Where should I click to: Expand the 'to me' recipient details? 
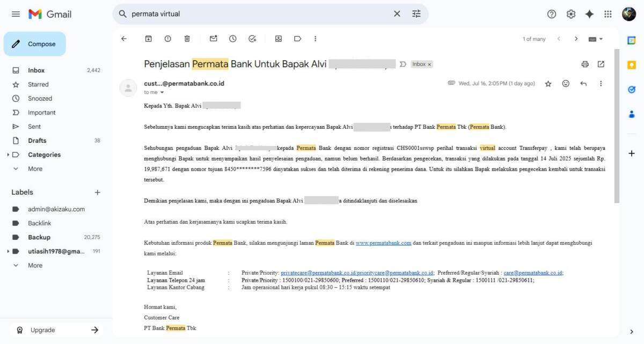click(162, 92)
